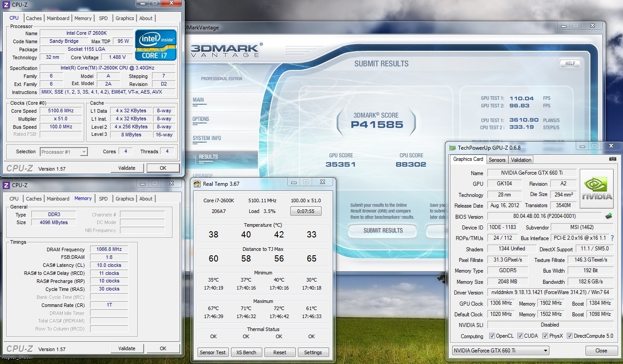The width and height of the screenshot is (623, 364).
Task: Switch to the Validation tab in GPU-Z
Action: tap(521, 160)
